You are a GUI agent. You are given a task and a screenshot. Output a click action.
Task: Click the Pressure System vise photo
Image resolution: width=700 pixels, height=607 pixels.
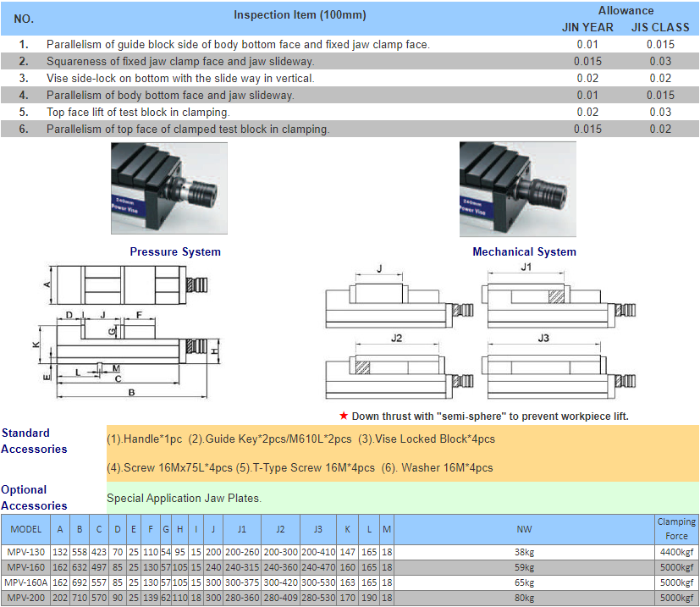(169, 188)
